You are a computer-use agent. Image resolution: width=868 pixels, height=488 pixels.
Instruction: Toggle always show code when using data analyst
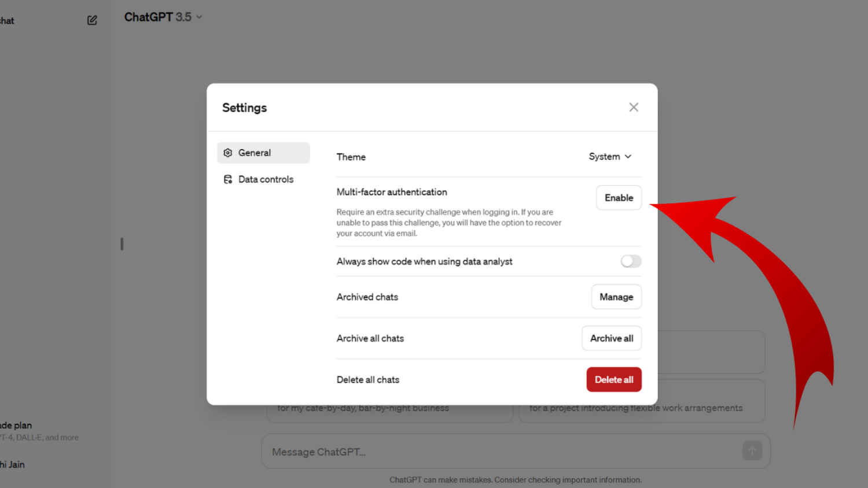click(x=630, y=261)
